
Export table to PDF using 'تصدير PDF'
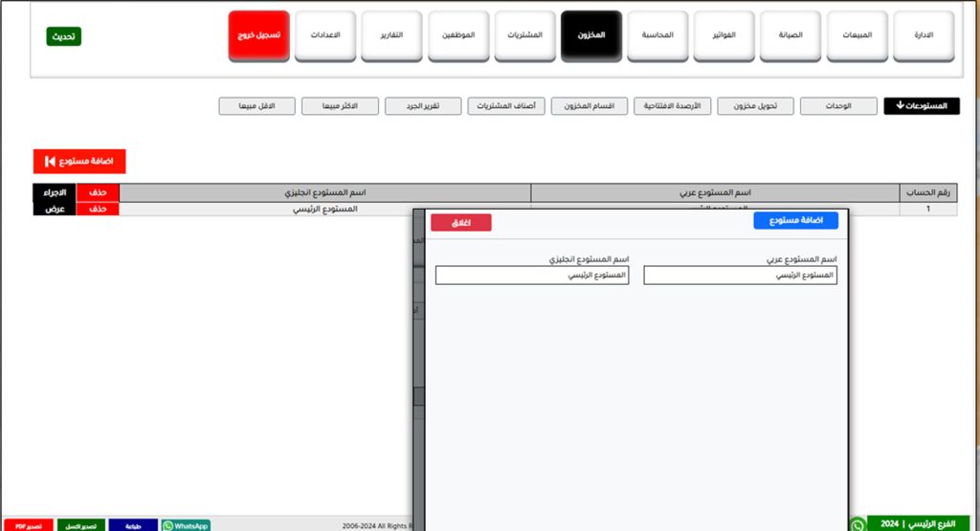(27, 525)
